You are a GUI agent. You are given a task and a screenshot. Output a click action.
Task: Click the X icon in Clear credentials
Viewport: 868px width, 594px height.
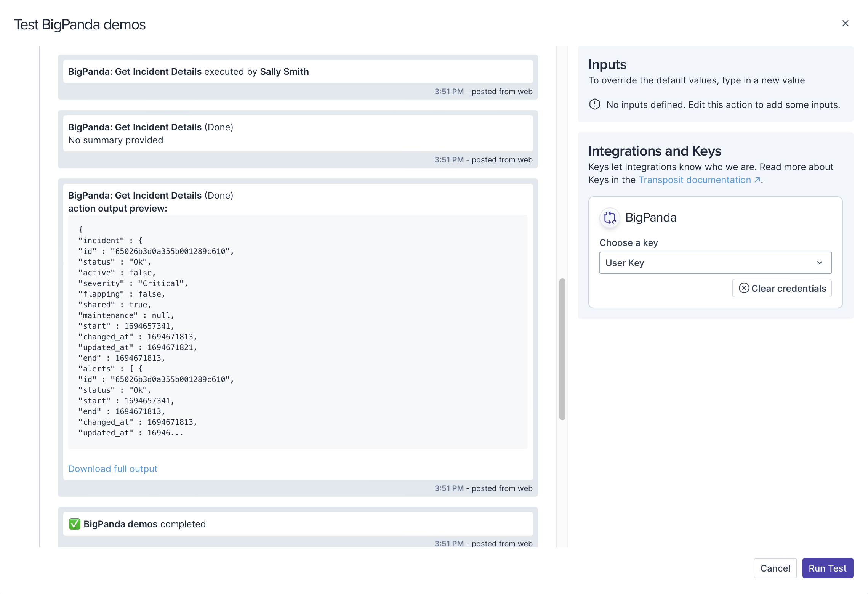[744, 288]
